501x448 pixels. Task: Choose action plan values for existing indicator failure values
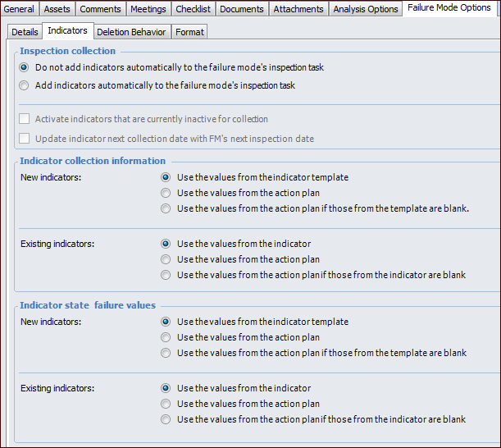(x=166, y=404)
